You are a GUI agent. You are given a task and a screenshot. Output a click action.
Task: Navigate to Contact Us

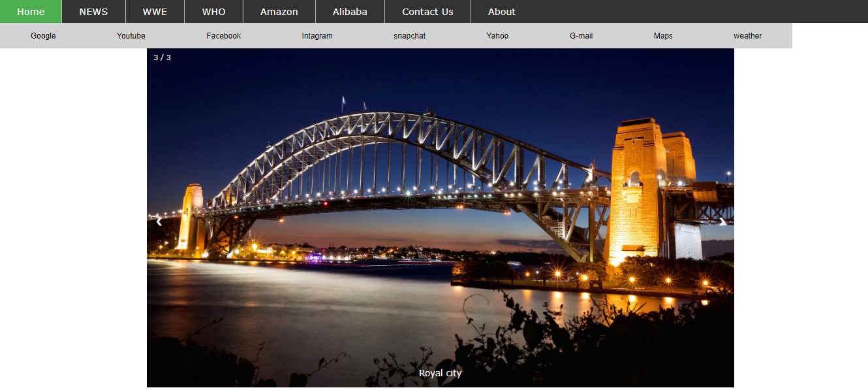click(427, 12)
